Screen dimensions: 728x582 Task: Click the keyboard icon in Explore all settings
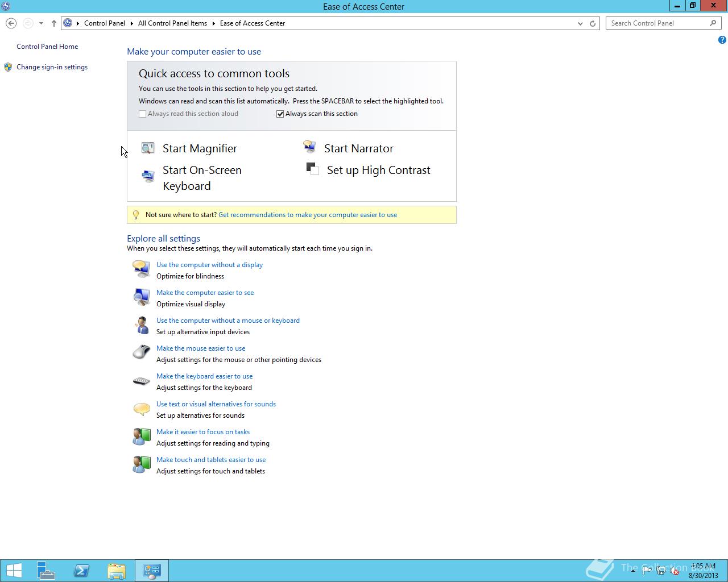coord(141,381)
